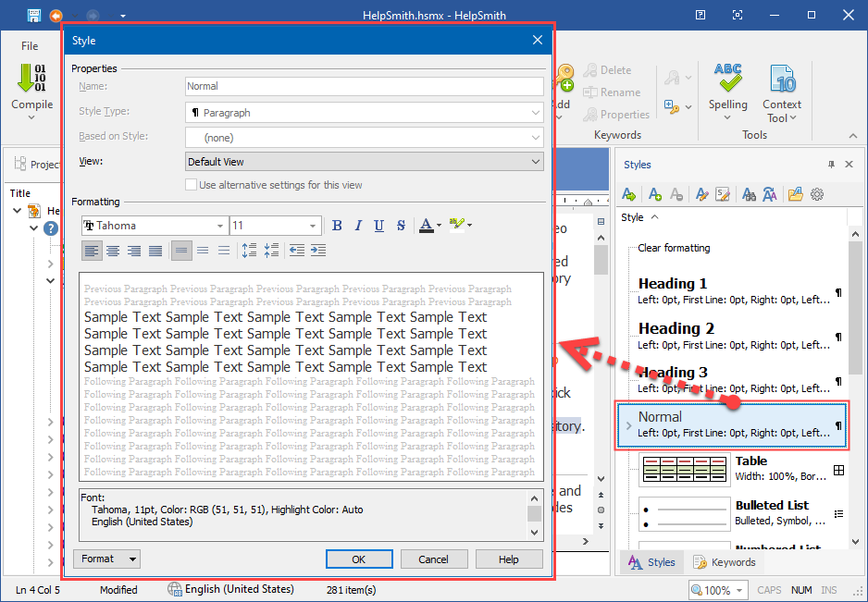Click the Compile button icon

tap(31, 78)
